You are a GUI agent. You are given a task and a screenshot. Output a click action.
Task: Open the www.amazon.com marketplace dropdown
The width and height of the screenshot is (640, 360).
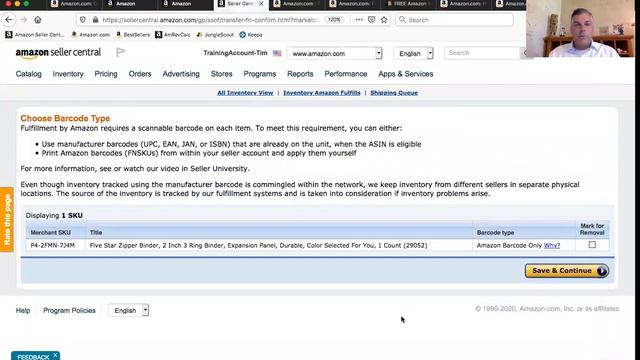click(x=334, y=53)
